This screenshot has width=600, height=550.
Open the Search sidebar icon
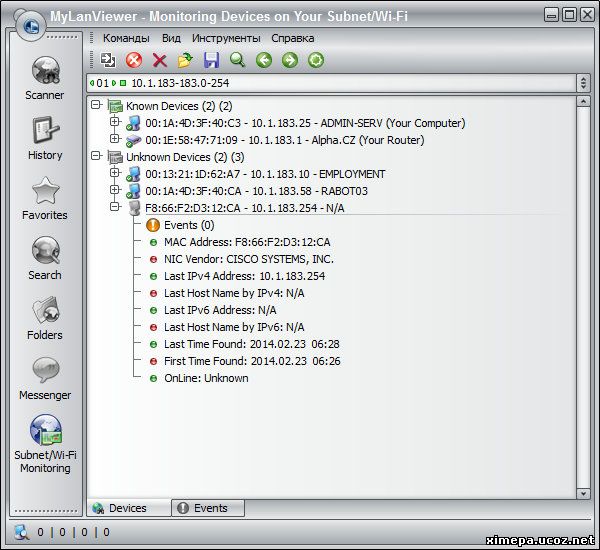[46, 250]
